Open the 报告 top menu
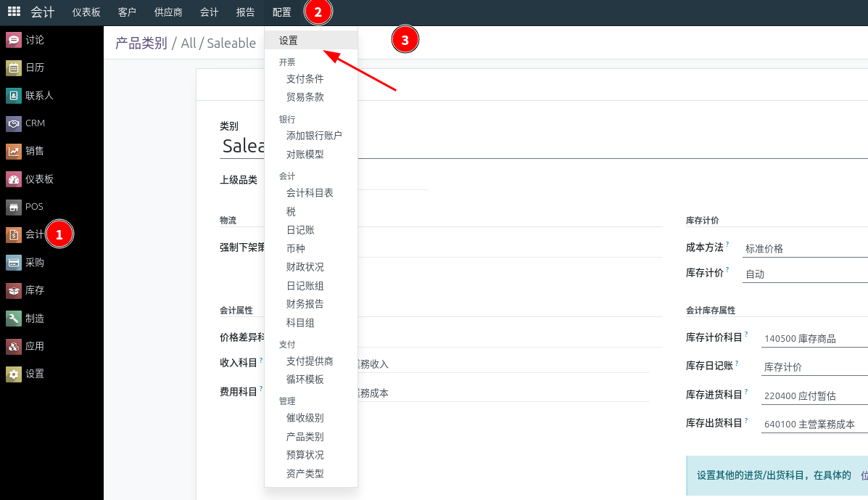This screenshot has height=500, width=868. click(245, 12)
